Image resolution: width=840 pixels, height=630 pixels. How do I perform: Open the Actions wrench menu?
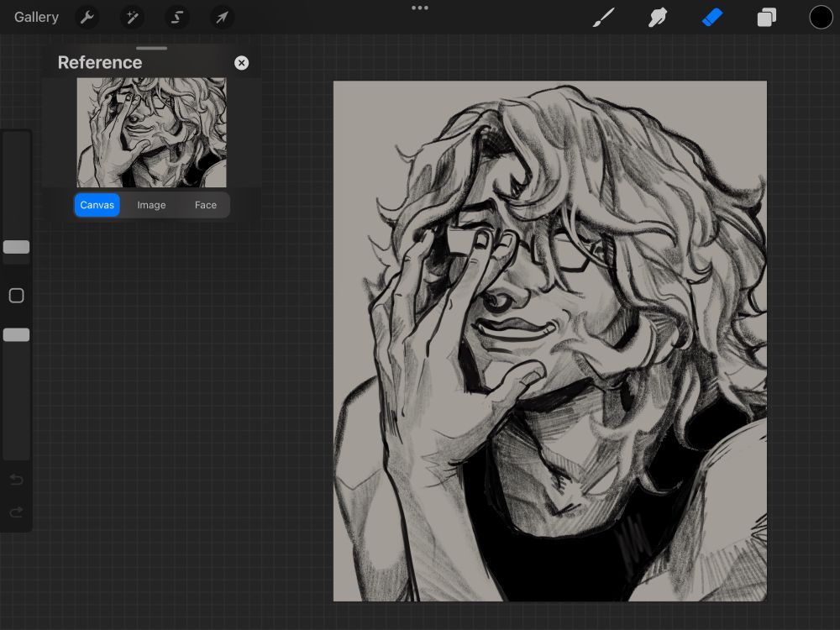coord(87,18)
